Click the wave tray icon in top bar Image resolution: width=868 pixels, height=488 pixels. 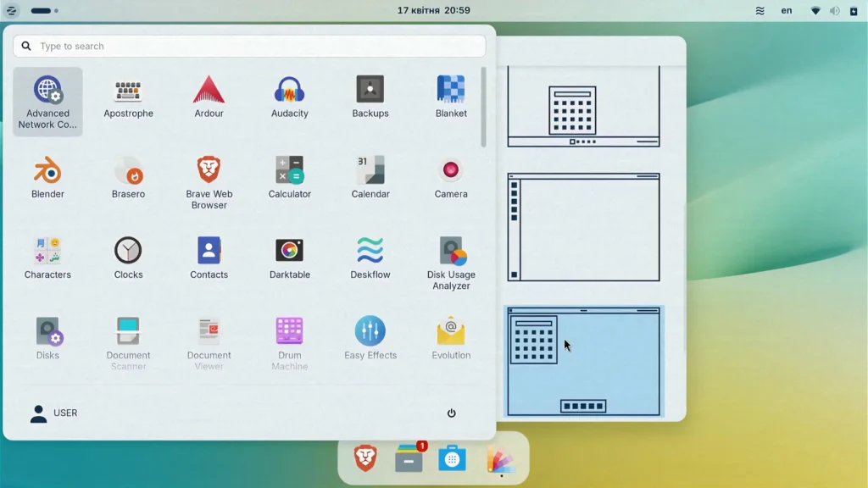(760, 10)
